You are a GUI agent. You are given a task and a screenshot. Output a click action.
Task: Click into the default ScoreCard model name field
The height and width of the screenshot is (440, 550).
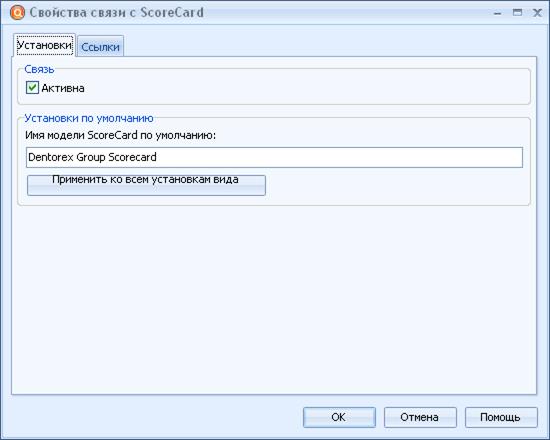(x=274, y=157)
